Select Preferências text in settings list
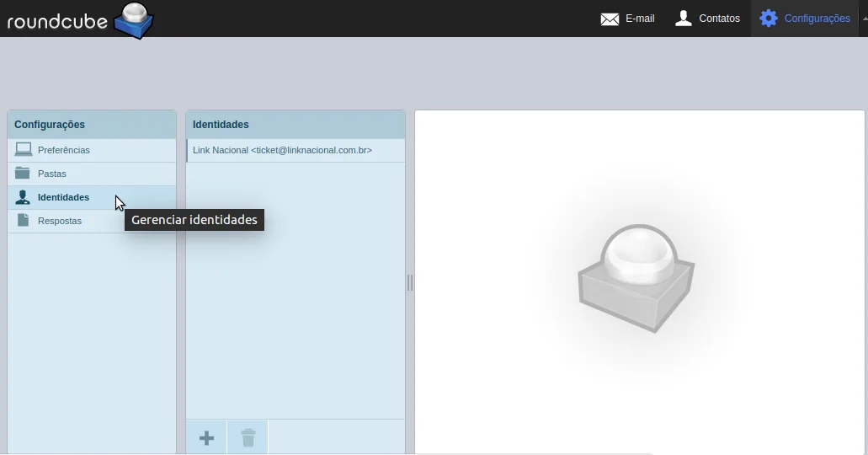868x455 pixels. coord(64,150)
